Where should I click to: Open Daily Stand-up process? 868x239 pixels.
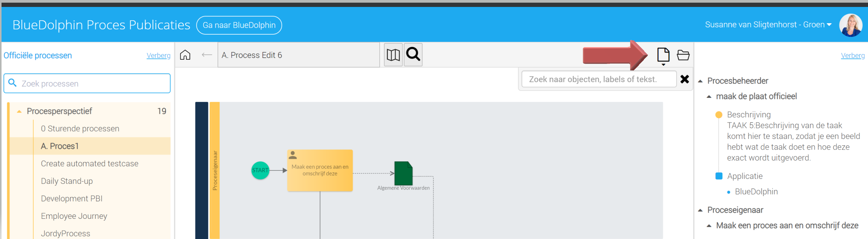click(x=67, y=181)
